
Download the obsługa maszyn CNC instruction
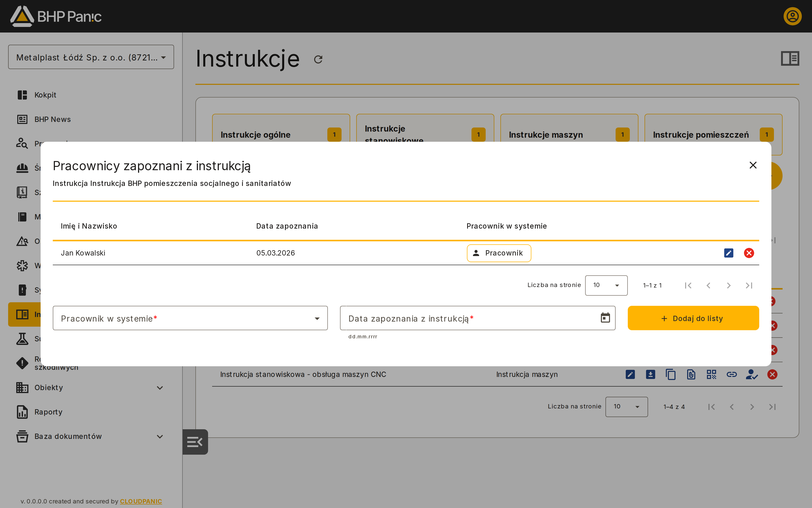tap(650, 374)
